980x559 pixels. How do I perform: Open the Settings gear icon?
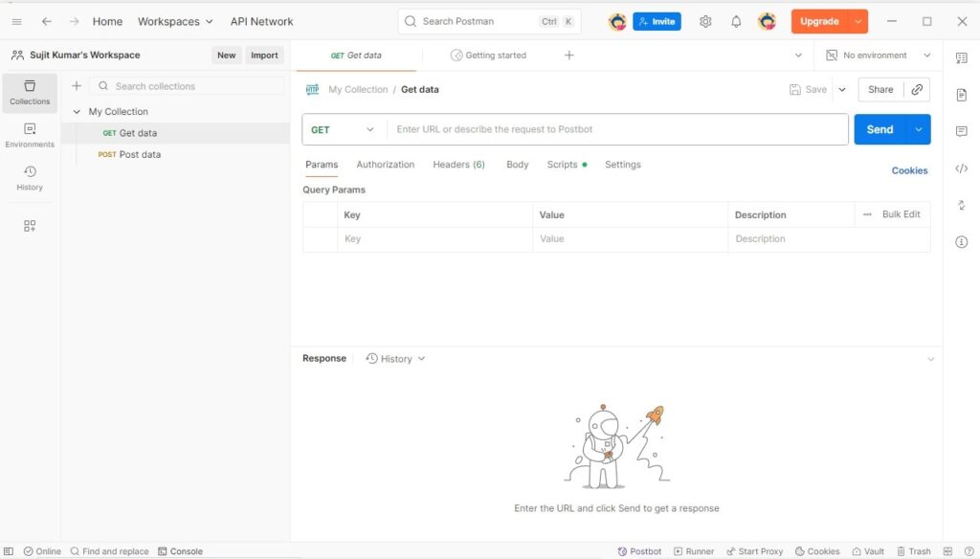point(705,21)
